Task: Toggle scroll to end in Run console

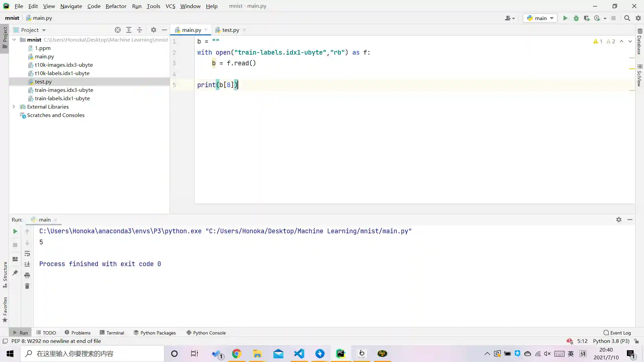Action: coord(27,264)
